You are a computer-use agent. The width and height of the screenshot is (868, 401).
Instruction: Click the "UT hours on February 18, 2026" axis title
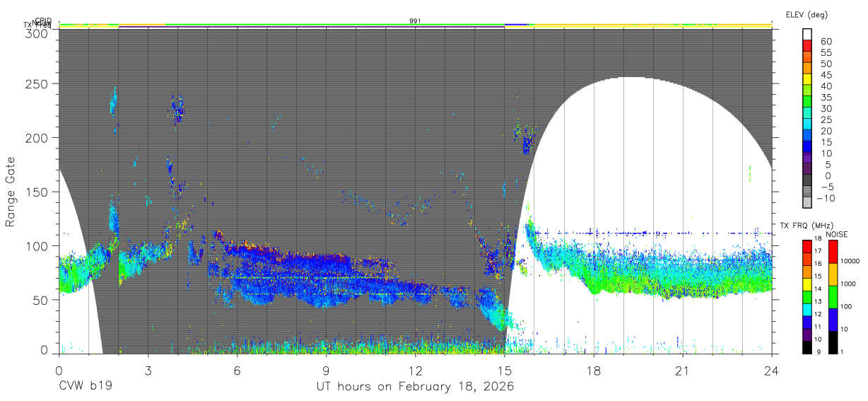click(415, 387)
